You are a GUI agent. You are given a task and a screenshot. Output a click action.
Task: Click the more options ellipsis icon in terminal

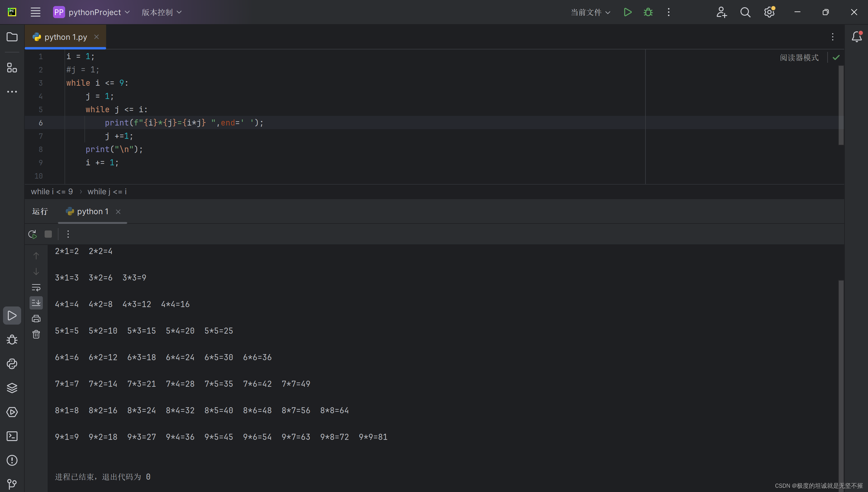tap(67, 233)
